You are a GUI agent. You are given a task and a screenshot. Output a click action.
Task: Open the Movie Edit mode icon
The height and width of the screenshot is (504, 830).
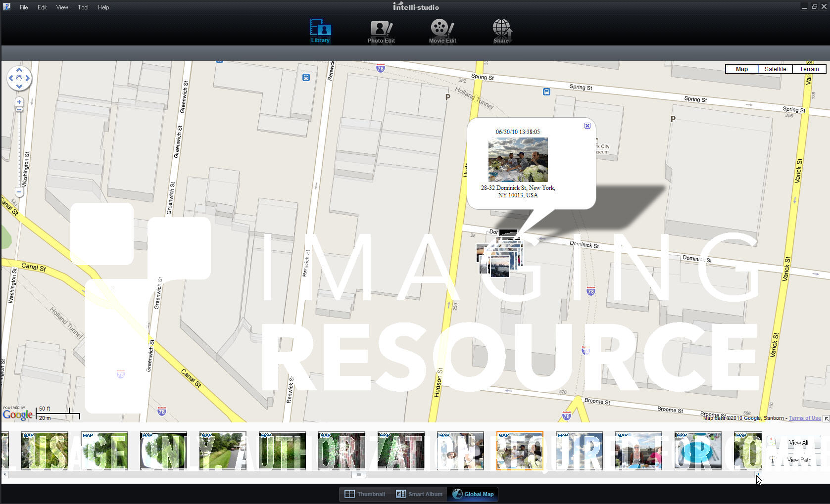point(442,32)
